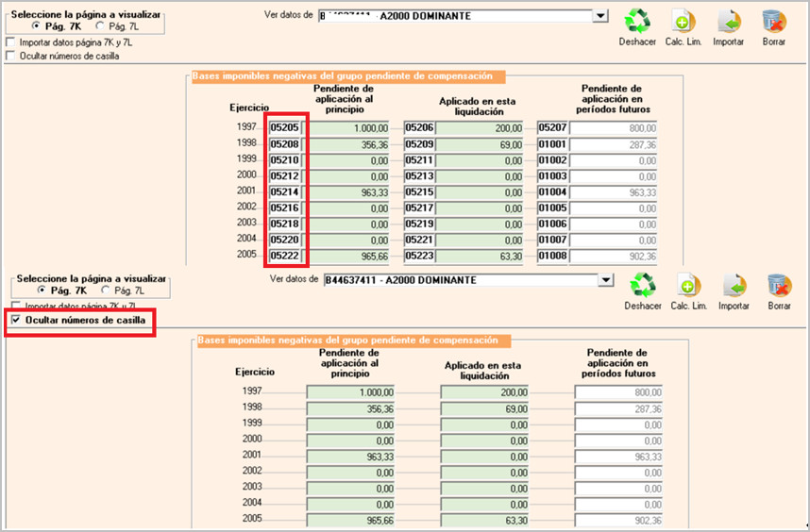Click casilla number label 05218
This screenshot has width=810, height=532.
coord(285,224)
